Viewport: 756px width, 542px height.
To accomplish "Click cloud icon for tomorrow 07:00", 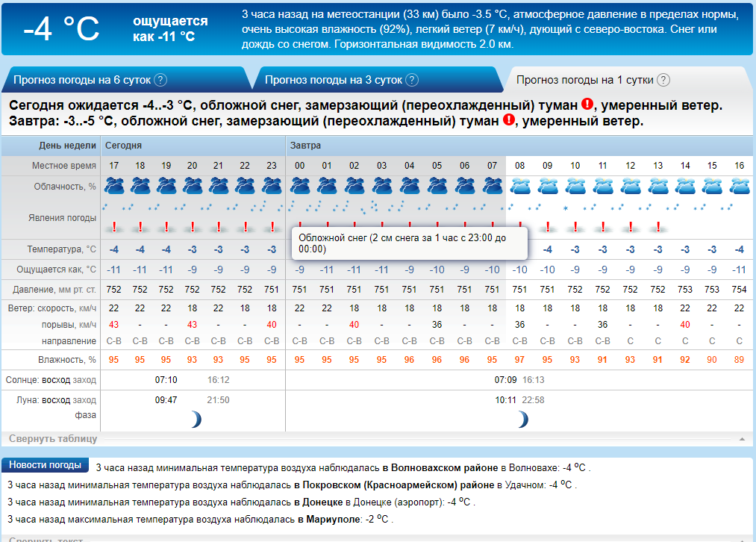I will 493,186.
